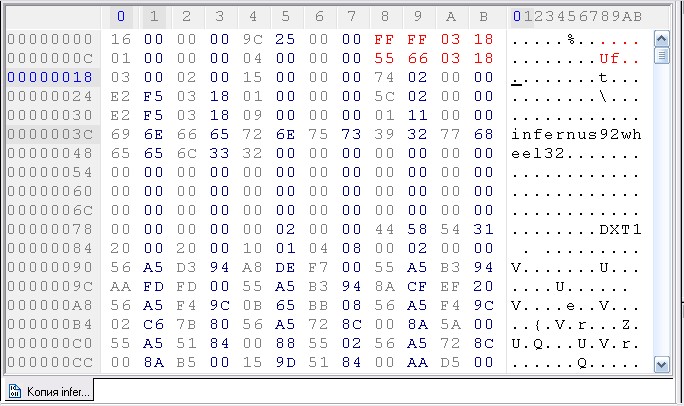Screen dimensions: 684x406
Task: Click the column header 5
Action: pos(286,17)
